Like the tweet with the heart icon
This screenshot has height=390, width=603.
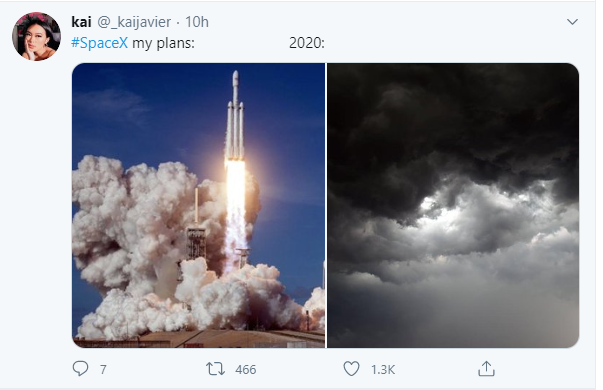pyautogui.click(x=351, y=368)
